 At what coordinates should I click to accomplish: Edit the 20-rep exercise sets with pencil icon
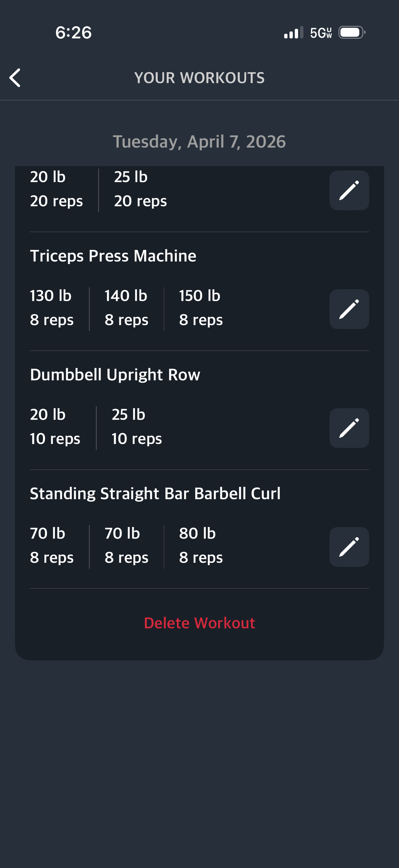pyautogui.click(x=349, y=190)
